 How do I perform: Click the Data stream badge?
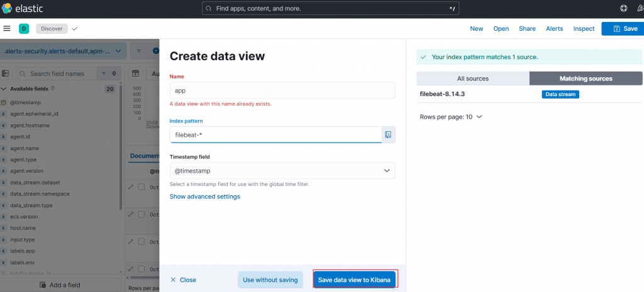tap(560, 94)
